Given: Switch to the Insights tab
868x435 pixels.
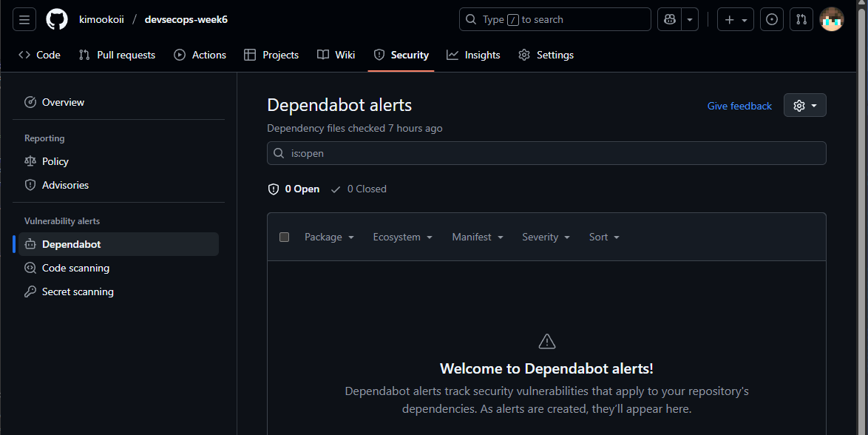Looking at the screenshot, I should point(473,55).
